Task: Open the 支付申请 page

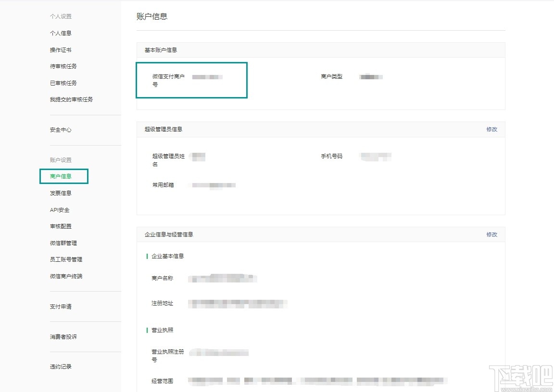Action: (x=60, y=306)
